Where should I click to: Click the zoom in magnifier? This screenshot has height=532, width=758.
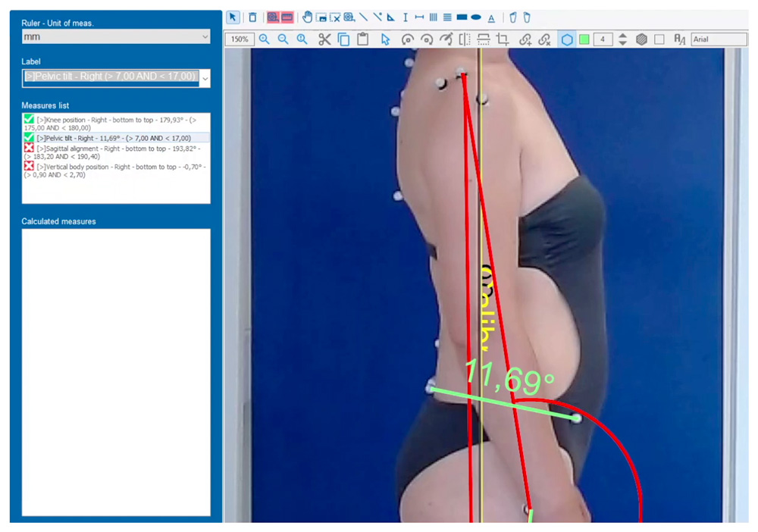click(264, 39)
